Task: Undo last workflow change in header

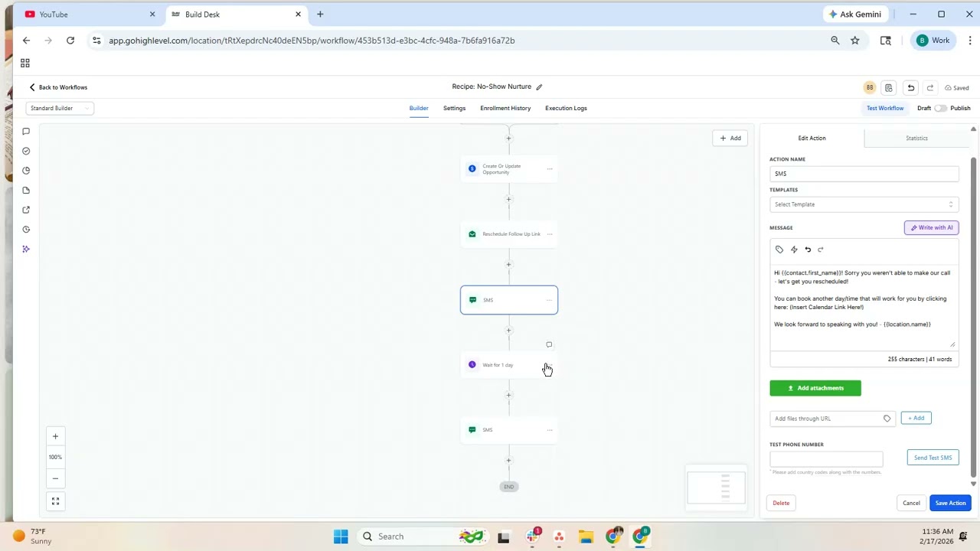Action: [x=910, y=88]
